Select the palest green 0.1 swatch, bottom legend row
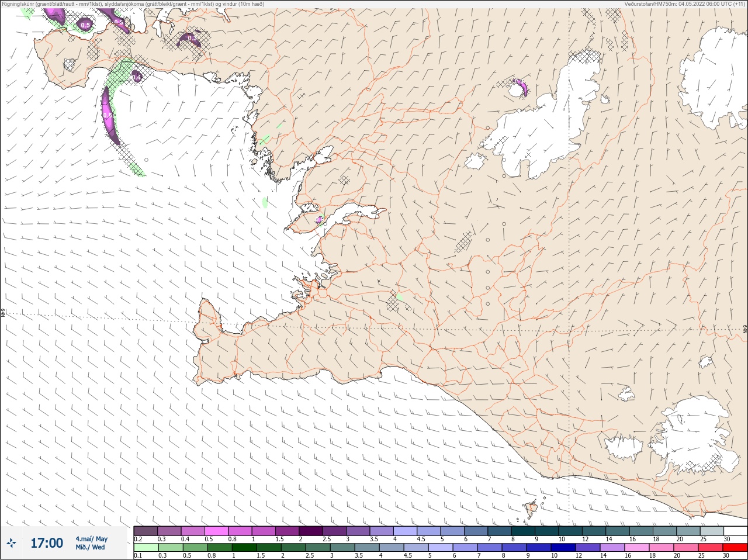The width and height of the screenshot is (748, 560). point(146,548)
